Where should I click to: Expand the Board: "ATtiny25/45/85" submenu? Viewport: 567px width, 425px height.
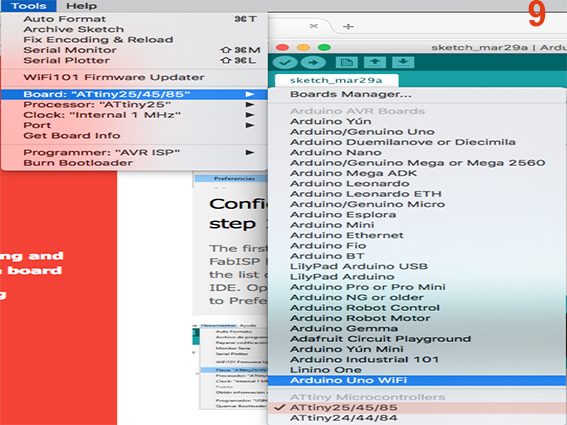pyautogui.click(x=135, y=94)
